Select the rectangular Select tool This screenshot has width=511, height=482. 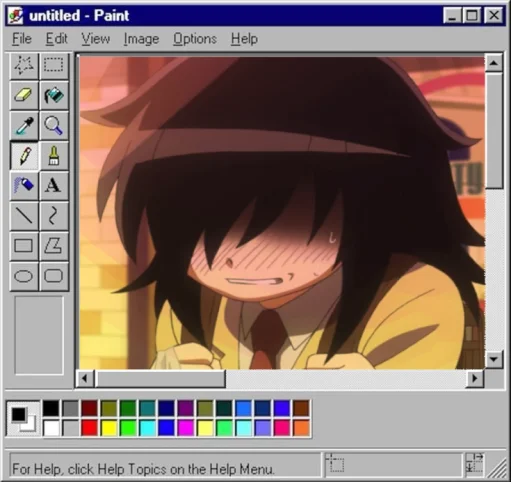tap(54, 65)
